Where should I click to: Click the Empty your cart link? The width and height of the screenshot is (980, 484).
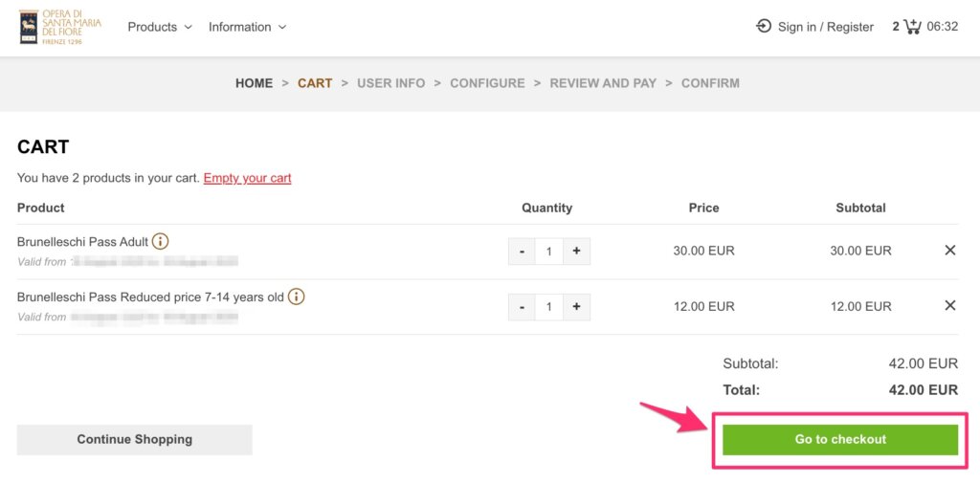point(247,178)
